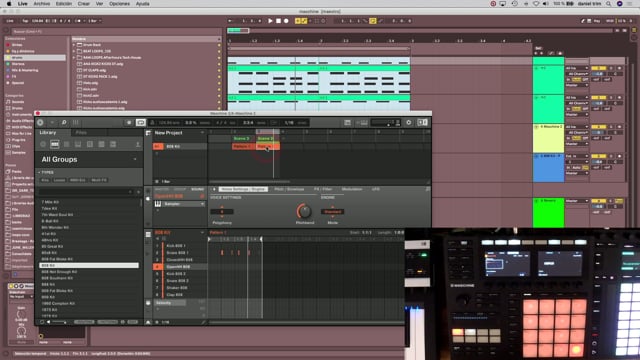Open the Apple menu

(9, 4)
